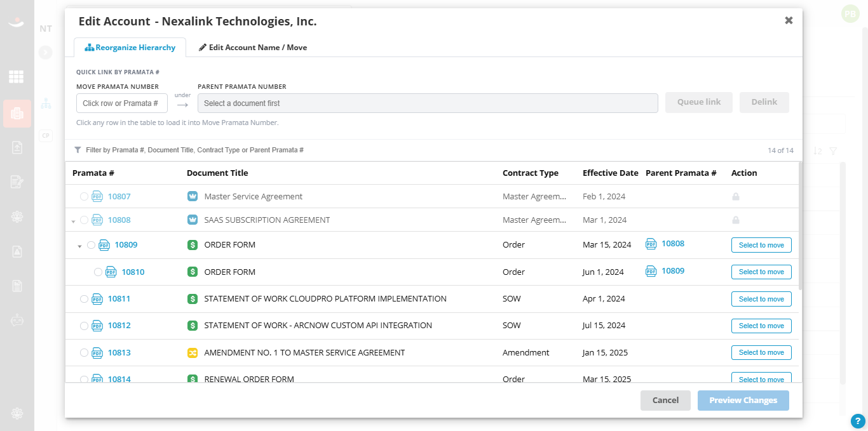Image resolution: width=868 pixels, height=431 pixels.
Task: Click the PDF icon for Pramata 10808 row
Action: [97, 220]
